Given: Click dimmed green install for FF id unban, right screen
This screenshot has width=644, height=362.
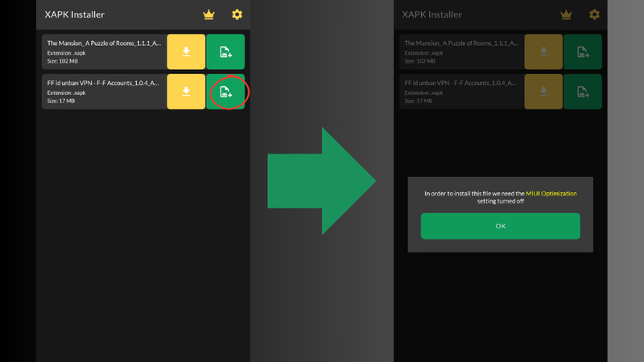Looking at the screenshot, I should tap(583, 92).
